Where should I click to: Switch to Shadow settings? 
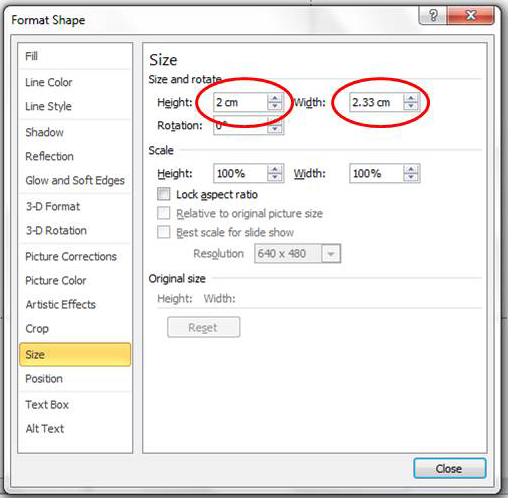75,132
